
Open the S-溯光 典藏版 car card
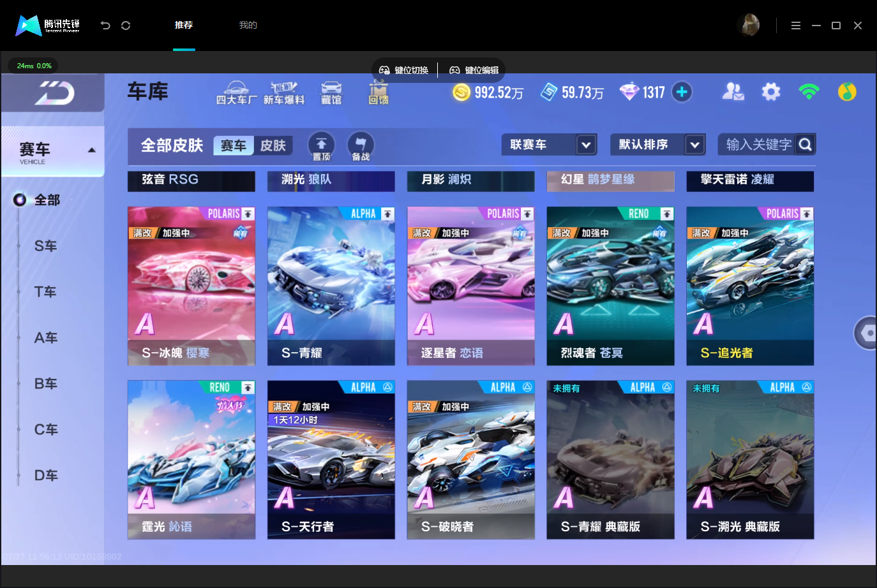750,460
